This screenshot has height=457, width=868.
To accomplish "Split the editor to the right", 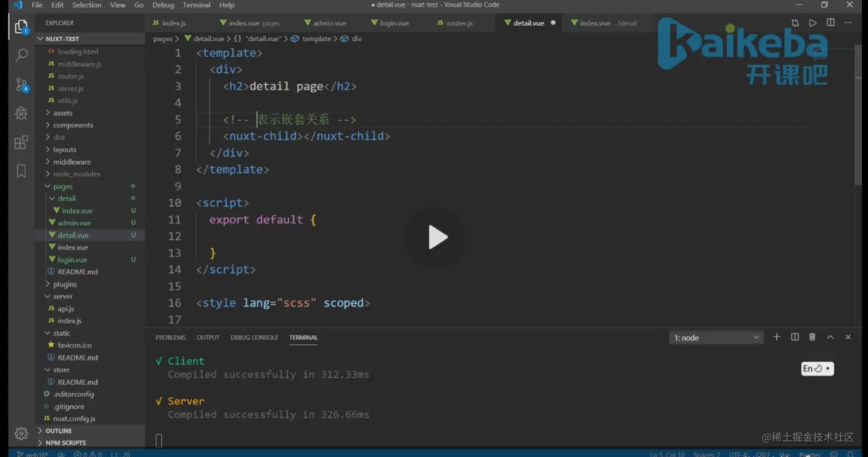I will (831, 23).
